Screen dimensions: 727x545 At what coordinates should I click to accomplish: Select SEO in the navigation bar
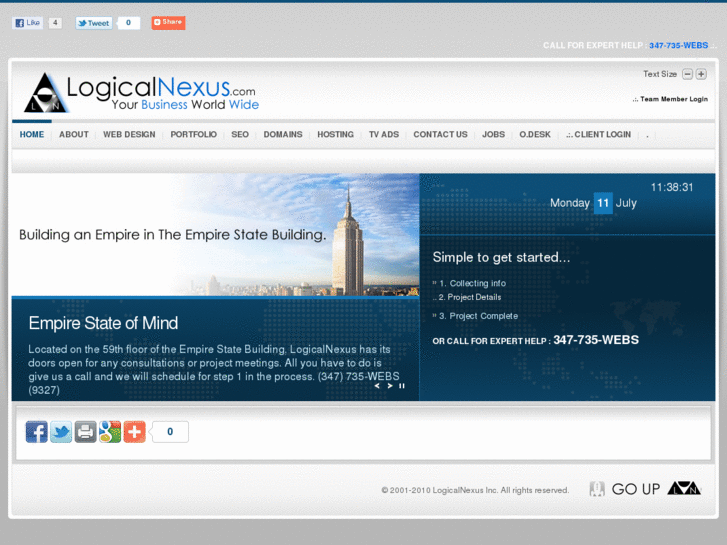[x=240, y=135]
